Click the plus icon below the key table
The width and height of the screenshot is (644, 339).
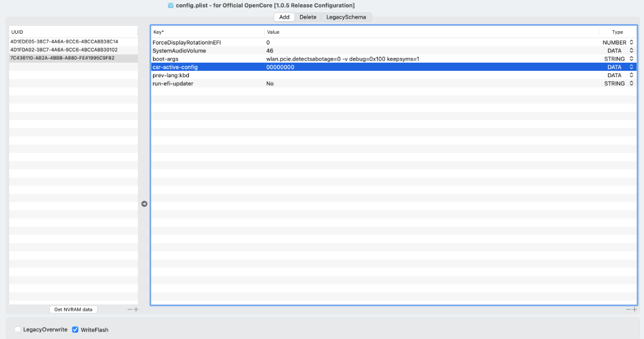[x=635, y=309]
